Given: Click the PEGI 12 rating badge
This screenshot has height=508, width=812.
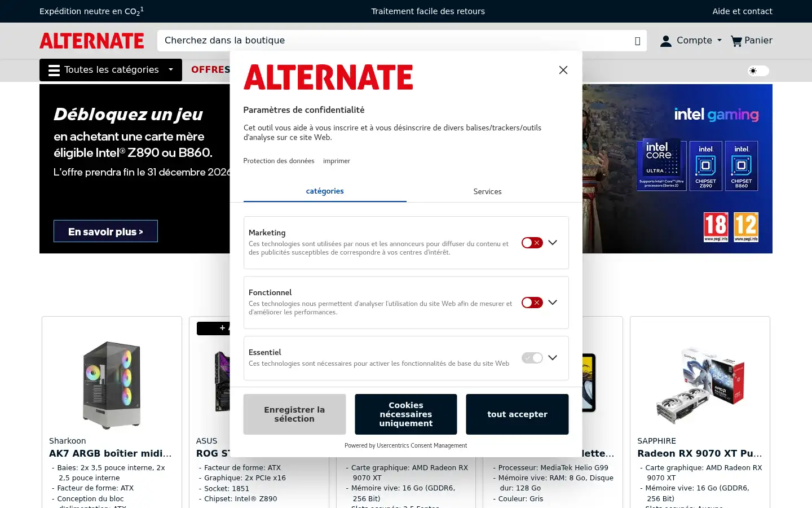Looking at the screenshot, I should pos(746,227).
